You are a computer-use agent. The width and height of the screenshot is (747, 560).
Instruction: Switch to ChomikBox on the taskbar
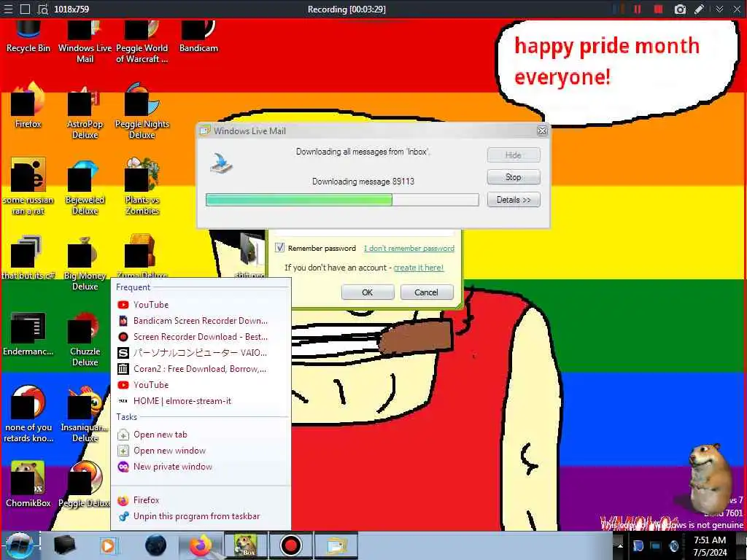tap(245, 545)
